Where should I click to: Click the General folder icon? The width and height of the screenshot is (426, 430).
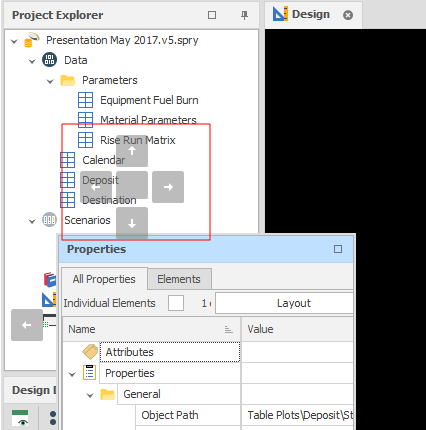[x=107, y=394]
